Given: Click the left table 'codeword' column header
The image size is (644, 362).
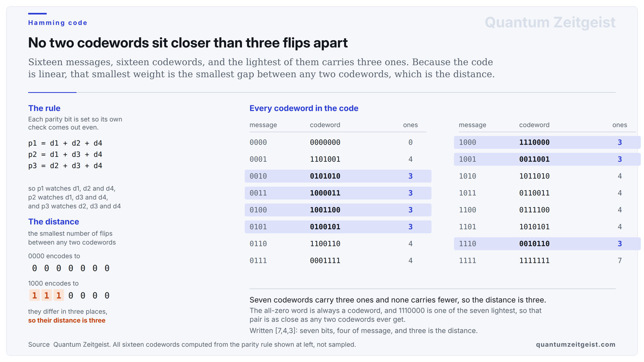Looking at the screenshot, I should pyautogui.click(x=325, y=125).
